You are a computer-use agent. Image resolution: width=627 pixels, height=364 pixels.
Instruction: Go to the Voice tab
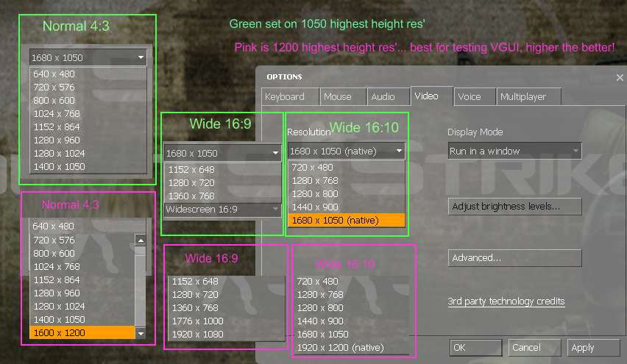click(x=470, y=96)
